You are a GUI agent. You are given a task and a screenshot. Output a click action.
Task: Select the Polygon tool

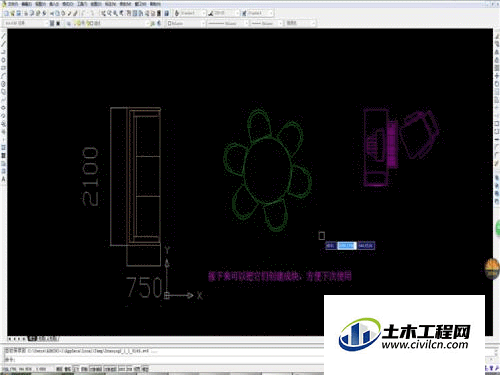click(4, 60)
